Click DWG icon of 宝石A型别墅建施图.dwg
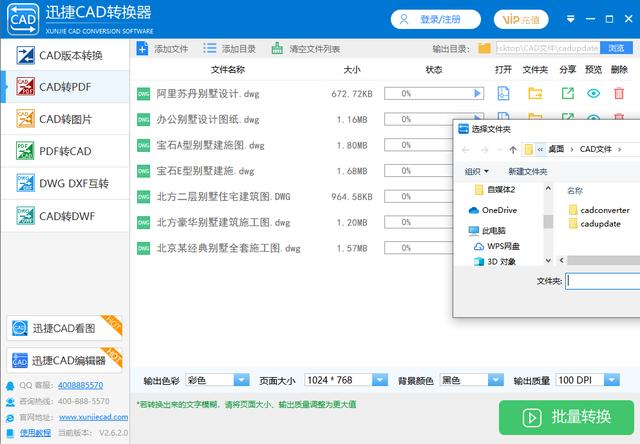This screenshot has height=444, width=640. click(143, 145)
